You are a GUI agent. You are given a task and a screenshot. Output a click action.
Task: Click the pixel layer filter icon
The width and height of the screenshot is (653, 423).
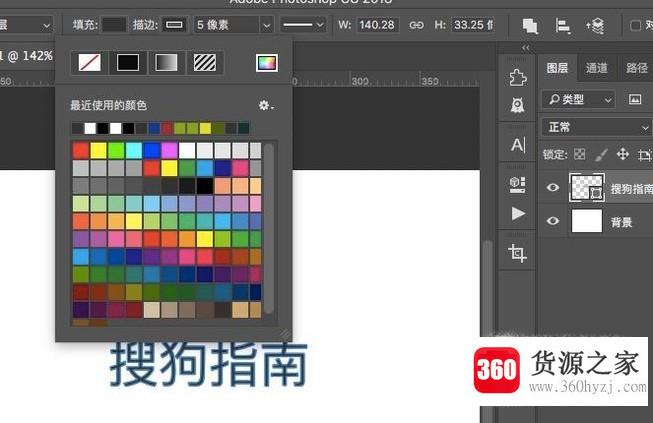click(635, 99)
